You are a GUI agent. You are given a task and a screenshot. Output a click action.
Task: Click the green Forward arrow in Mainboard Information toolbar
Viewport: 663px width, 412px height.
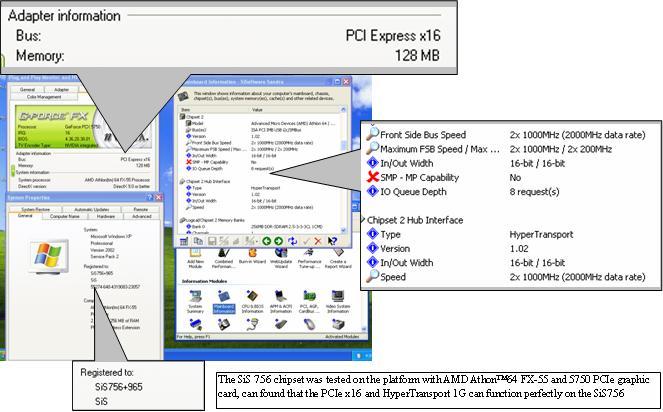279,241
